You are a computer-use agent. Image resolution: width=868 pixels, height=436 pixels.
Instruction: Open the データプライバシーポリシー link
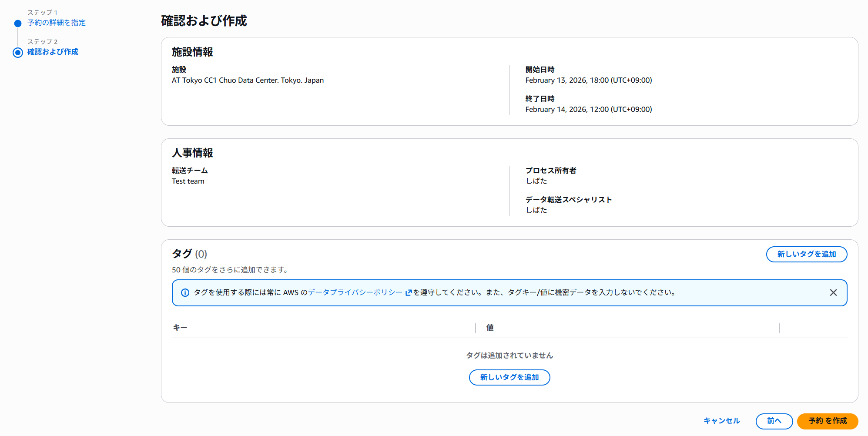pyautogui.click(x=355, y=292)
